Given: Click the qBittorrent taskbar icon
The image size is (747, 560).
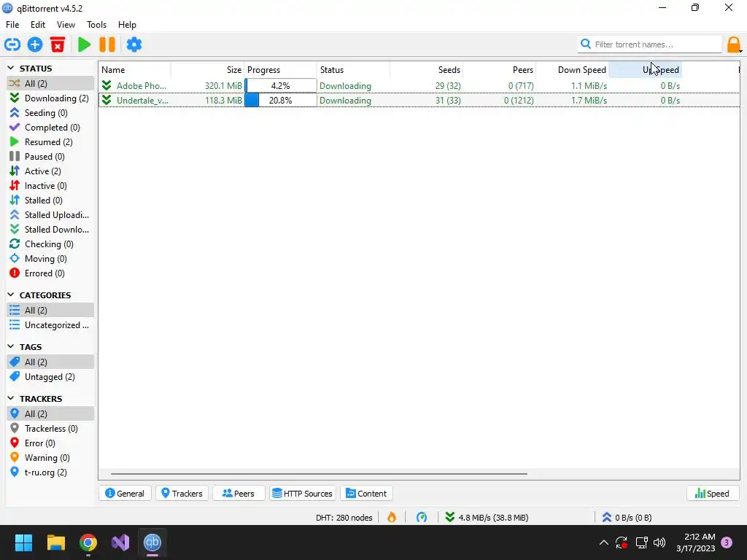Looking at the screenshot, I should [152, 542].
